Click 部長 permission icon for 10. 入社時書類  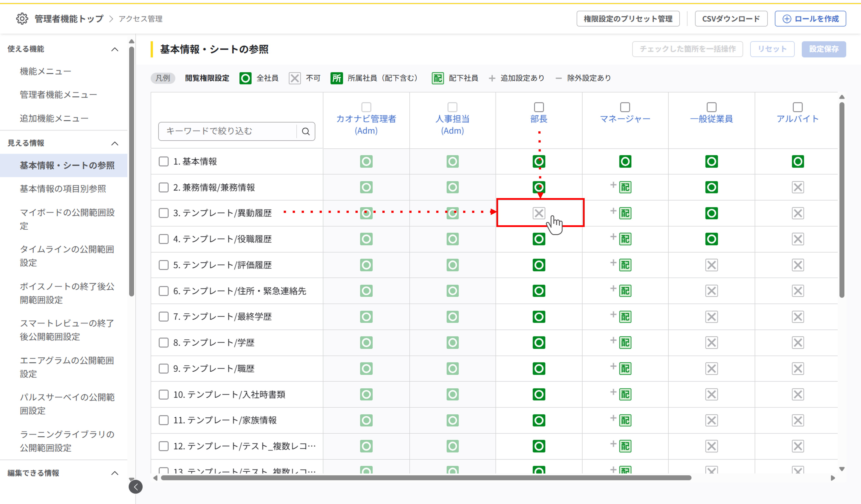539,394
